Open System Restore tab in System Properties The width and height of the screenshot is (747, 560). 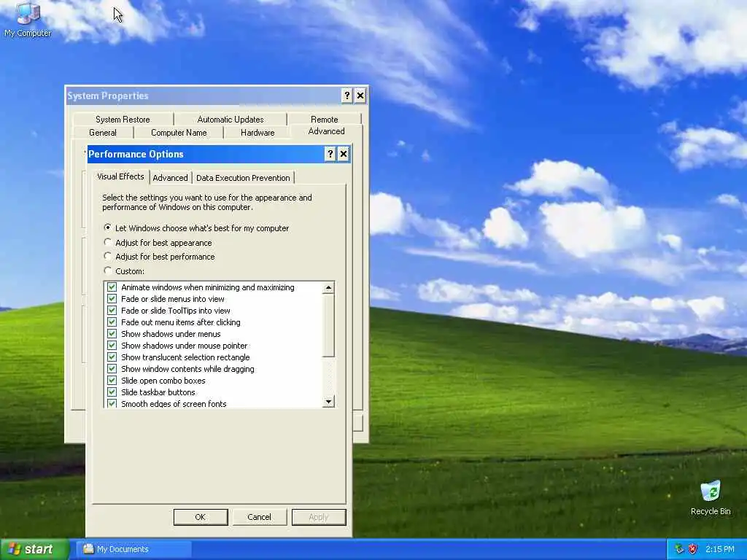123,119
